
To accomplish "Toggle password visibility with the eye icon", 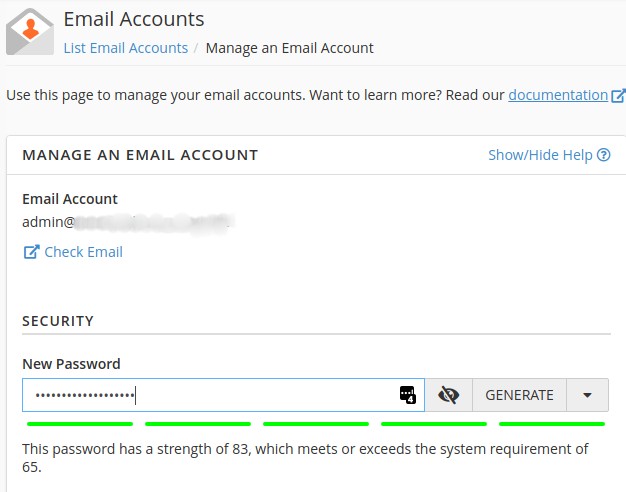I will [x=449, y=395].
